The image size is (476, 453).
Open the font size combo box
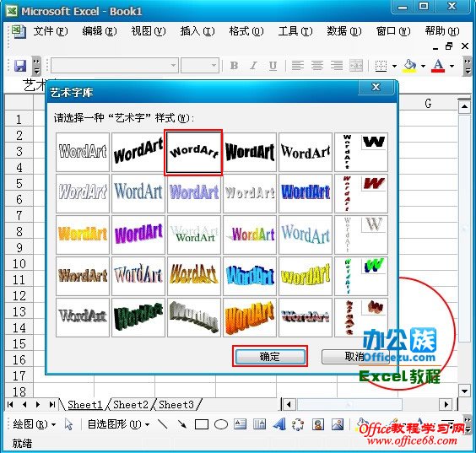coord(200,65)
